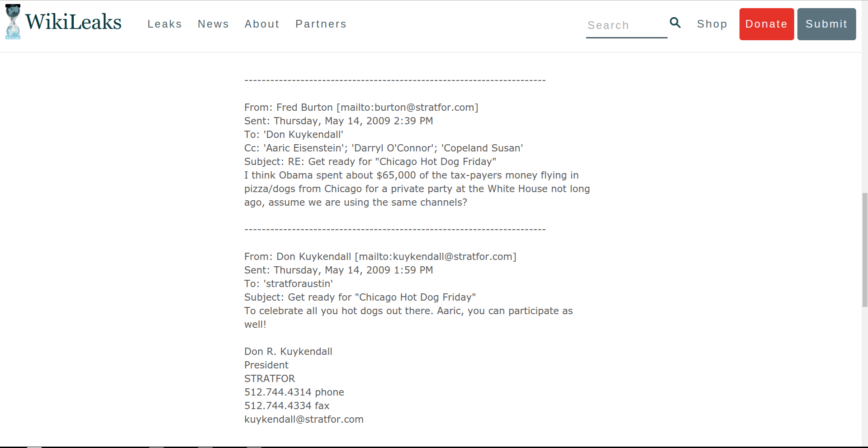Click the Cc line with Aaric Eisenstein
Image resolution: width=868 pixels, height=448 pixels.
(x=384, y=148)
